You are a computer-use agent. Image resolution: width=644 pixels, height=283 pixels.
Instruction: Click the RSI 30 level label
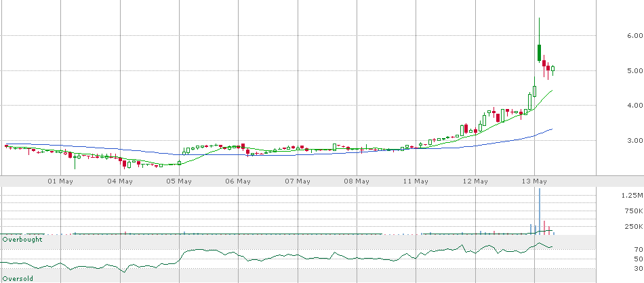coord(638,268)
